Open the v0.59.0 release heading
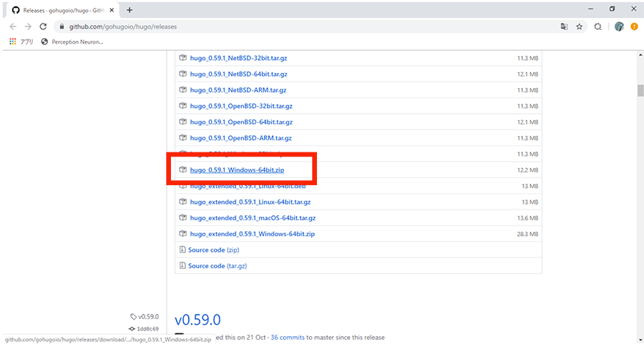This screenshot has width=644, height=344. coord(197,320)
